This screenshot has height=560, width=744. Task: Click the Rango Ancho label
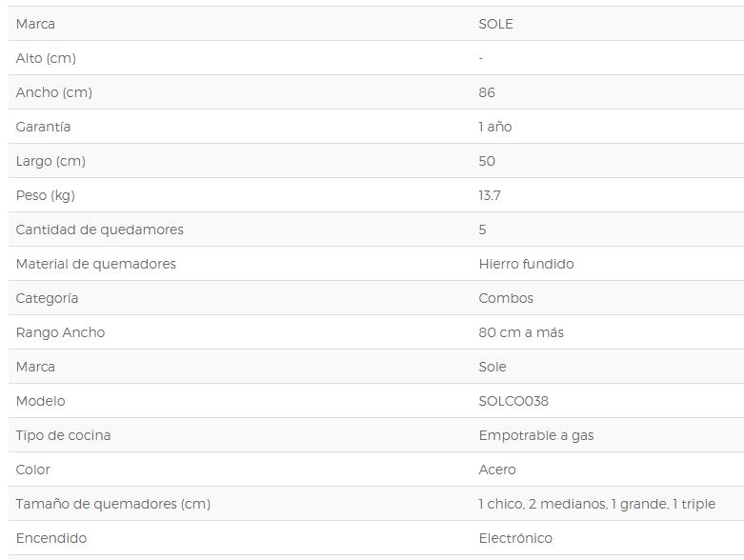point(60,332)
